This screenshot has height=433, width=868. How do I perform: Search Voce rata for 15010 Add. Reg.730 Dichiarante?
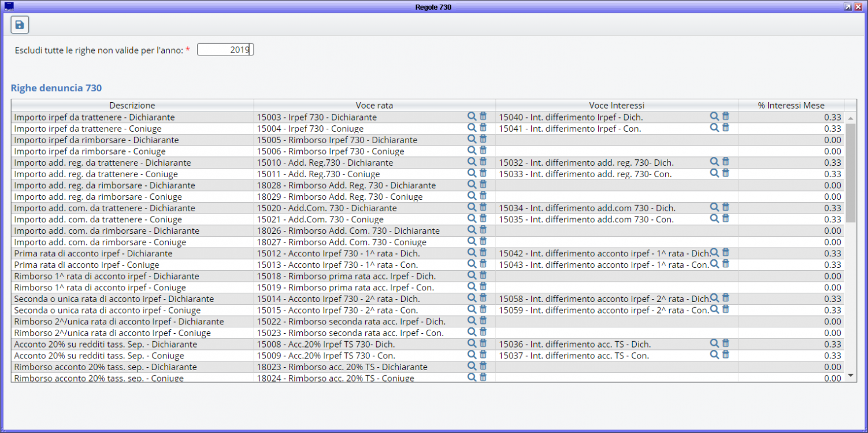[472, 162]
